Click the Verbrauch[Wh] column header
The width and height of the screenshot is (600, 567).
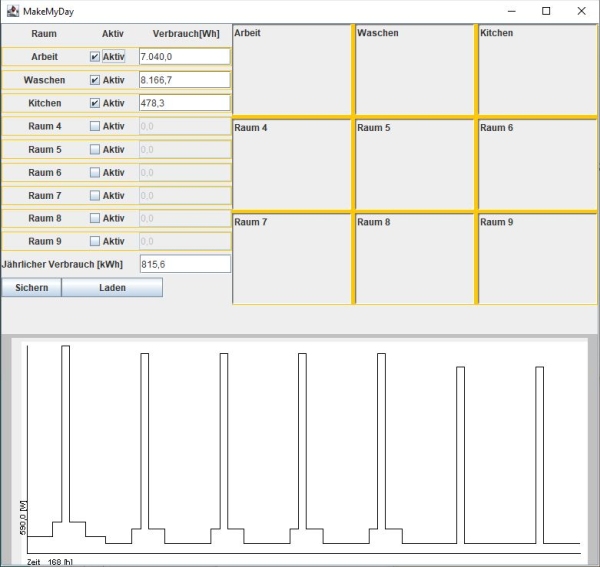pos(186,34)
